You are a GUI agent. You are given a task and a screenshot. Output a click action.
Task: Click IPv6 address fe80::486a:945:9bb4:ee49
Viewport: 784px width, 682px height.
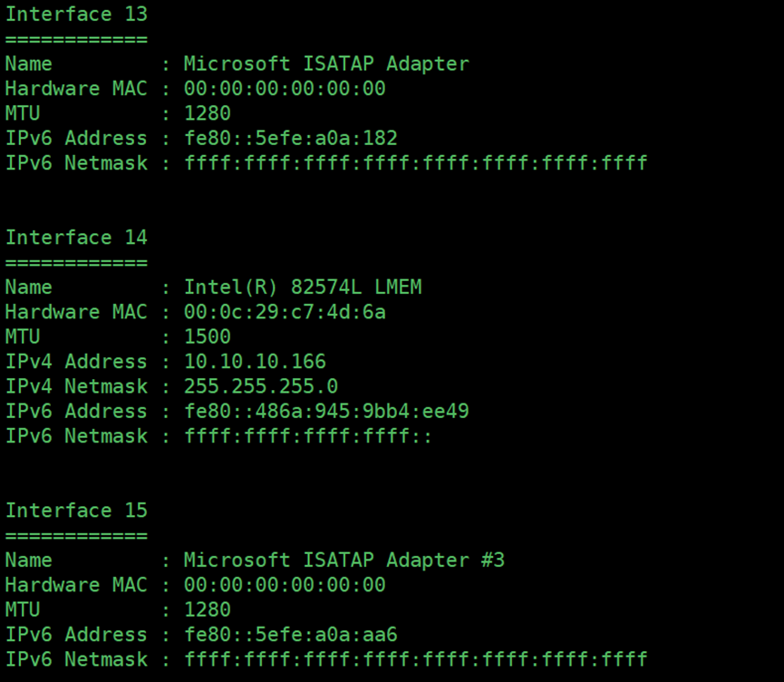click(326, 411)
